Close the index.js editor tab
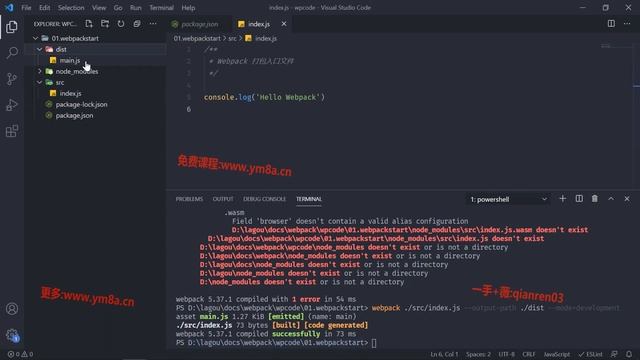This screenshot has height=360, width=640. [x=284, y=24]
